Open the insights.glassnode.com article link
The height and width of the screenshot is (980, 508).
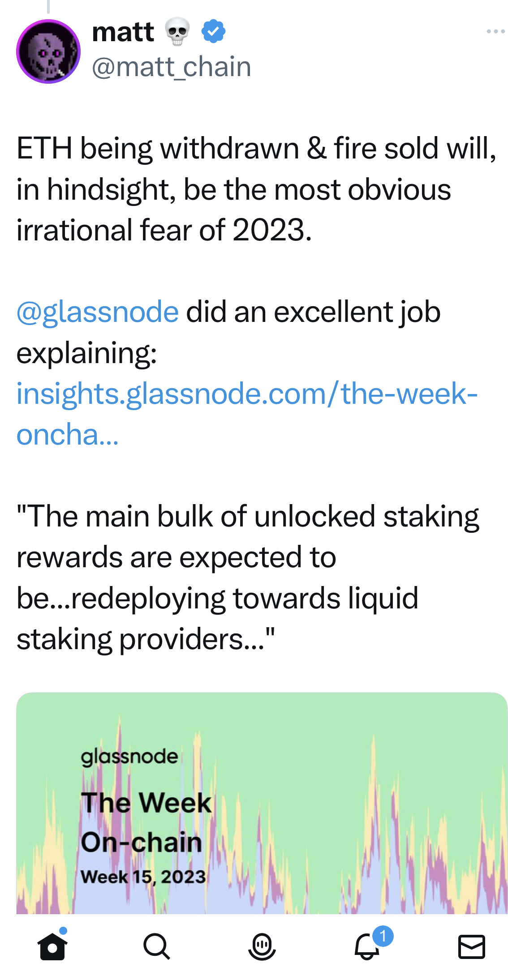point(246,394)
